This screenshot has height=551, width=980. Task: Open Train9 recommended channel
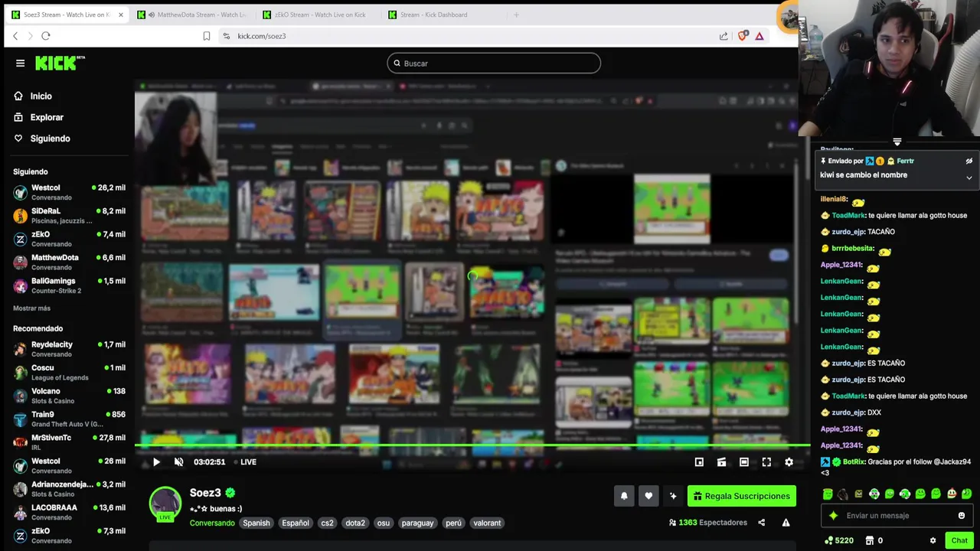click(69, 419)
